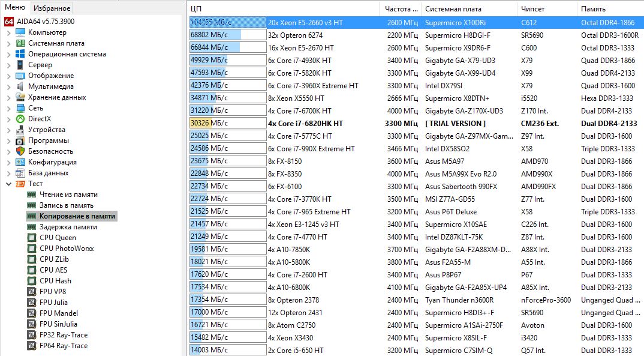Open the CPU Hash benchmark

pyautogui.click(x=55, y=281)
